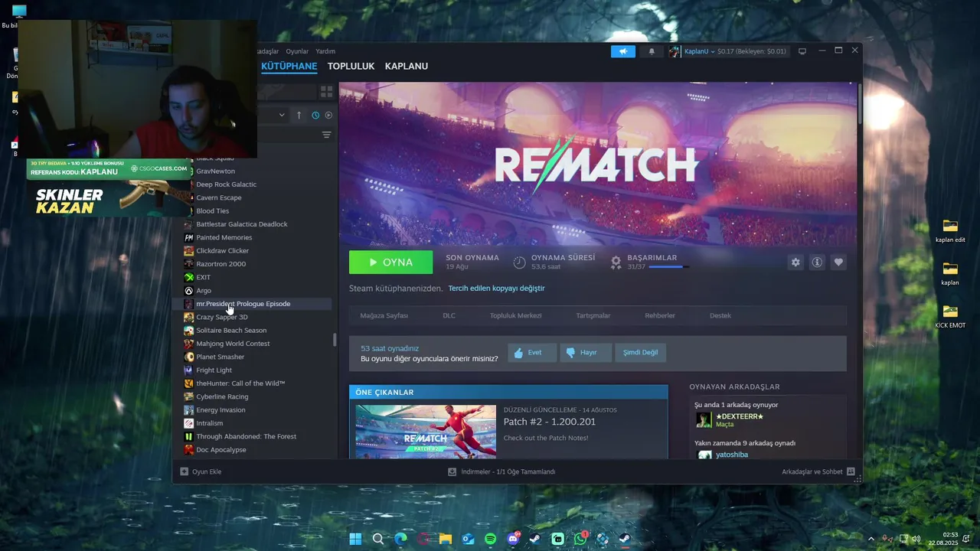Switch to KÜTÜPHANE tab

pyautogui.click(x=289, y=66)
